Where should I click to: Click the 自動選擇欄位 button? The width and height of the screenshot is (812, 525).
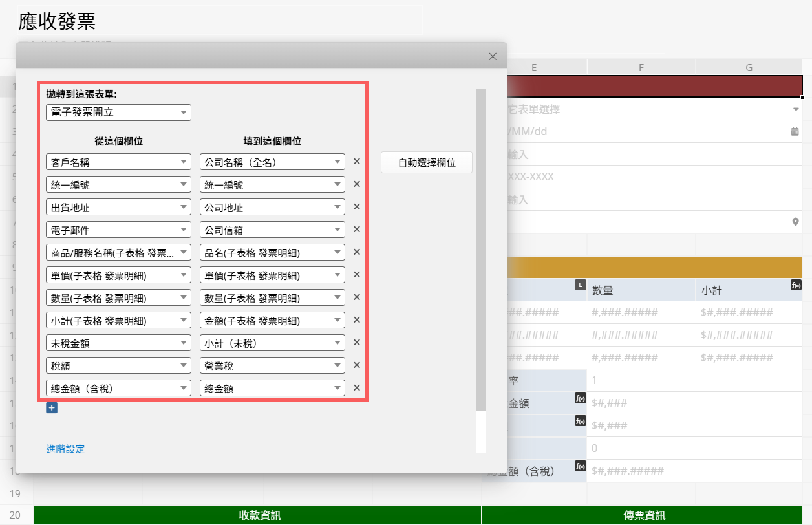[427, 163]
